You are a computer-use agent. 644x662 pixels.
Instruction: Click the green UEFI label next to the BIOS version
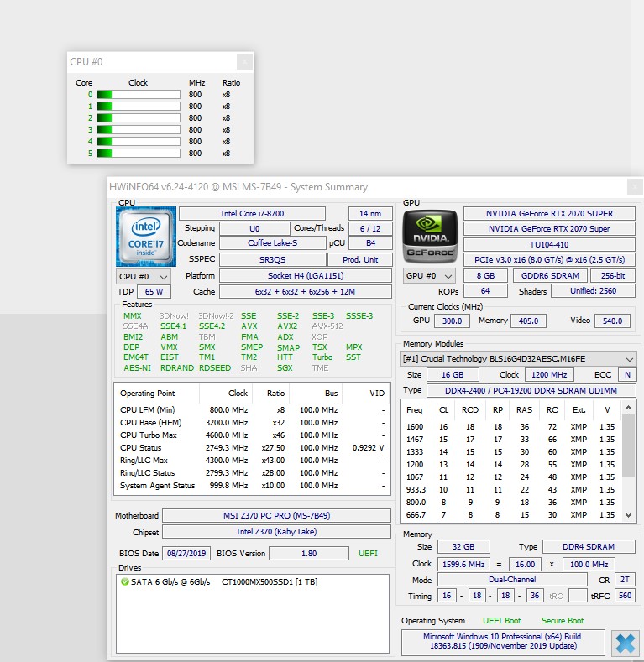pos(368,554)
